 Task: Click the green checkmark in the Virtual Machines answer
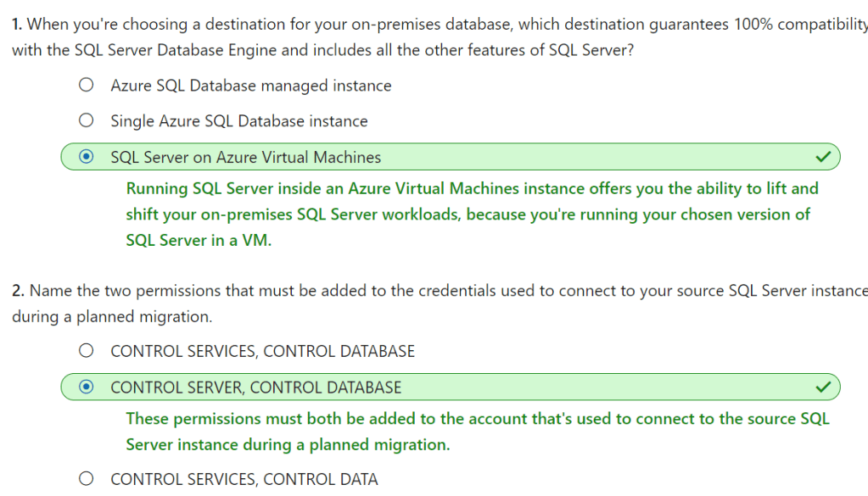pyautogui.click(x=822, y=157)
